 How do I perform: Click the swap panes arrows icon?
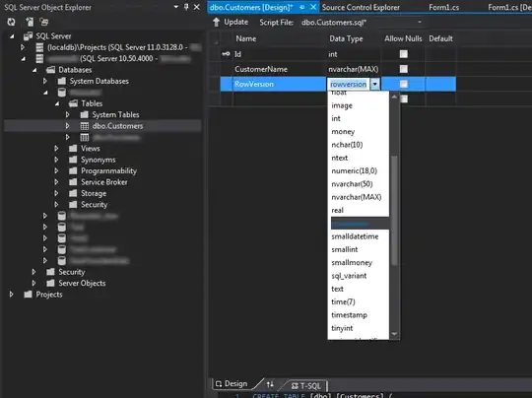270,384
